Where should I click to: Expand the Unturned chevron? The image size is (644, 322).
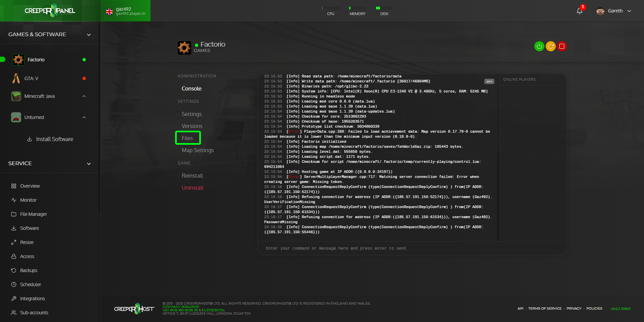[x=84, y=117]
